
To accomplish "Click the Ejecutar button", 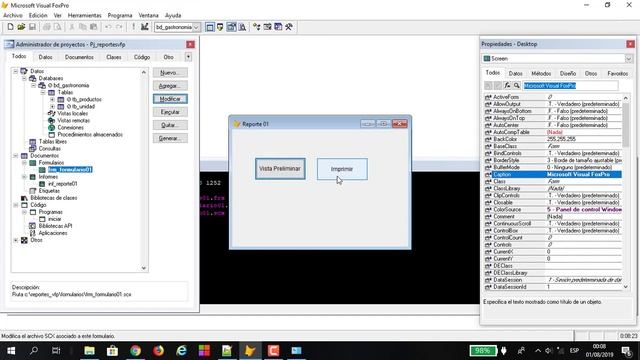I will click(170, 112).
